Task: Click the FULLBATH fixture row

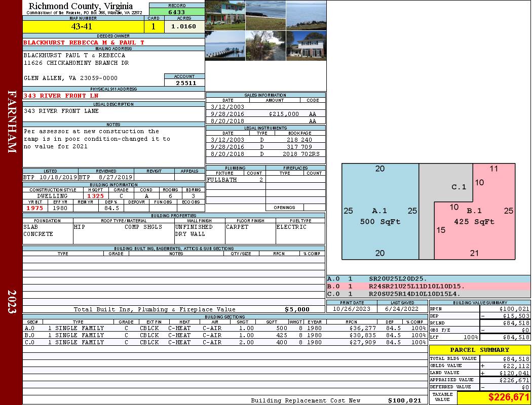Action: click(x=236, y=180)
